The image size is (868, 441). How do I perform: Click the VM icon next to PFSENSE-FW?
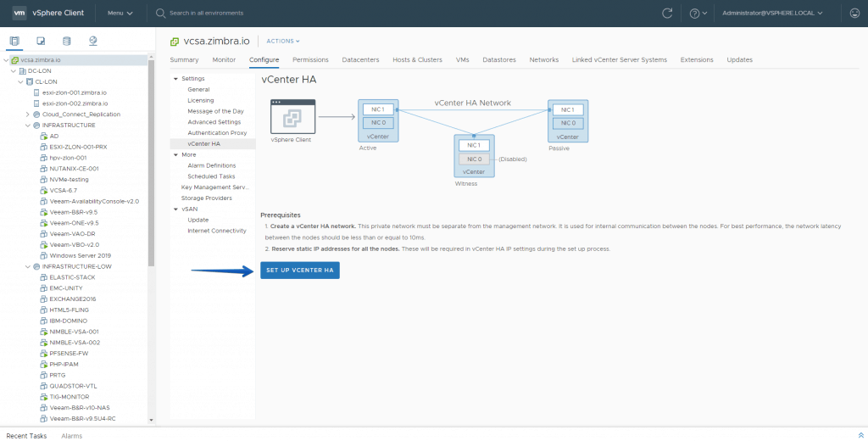(44, 354)
